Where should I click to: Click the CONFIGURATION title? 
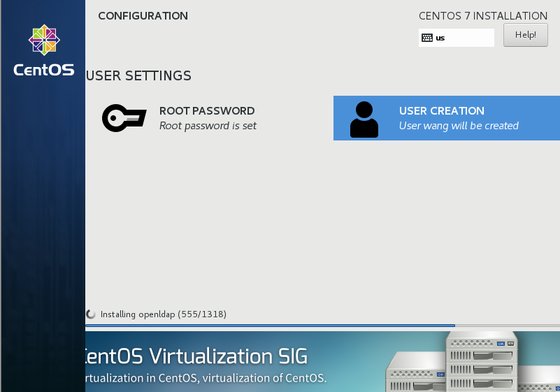(x=143, y=15)
